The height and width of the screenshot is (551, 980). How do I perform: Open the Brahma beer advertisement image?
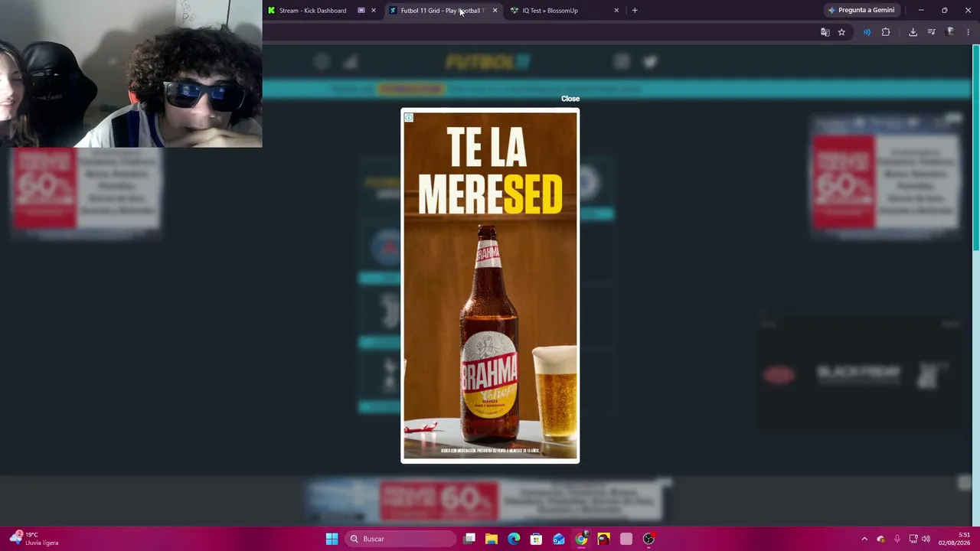click(490, 286)
